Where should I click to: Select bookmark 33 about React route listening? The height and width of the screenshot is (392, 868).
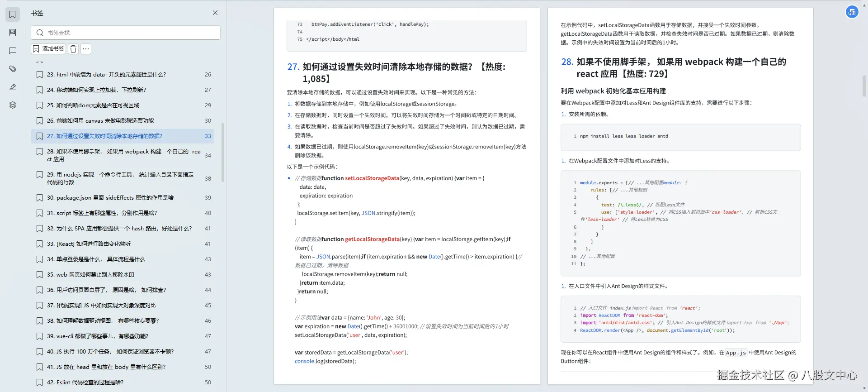coord(123,244)
